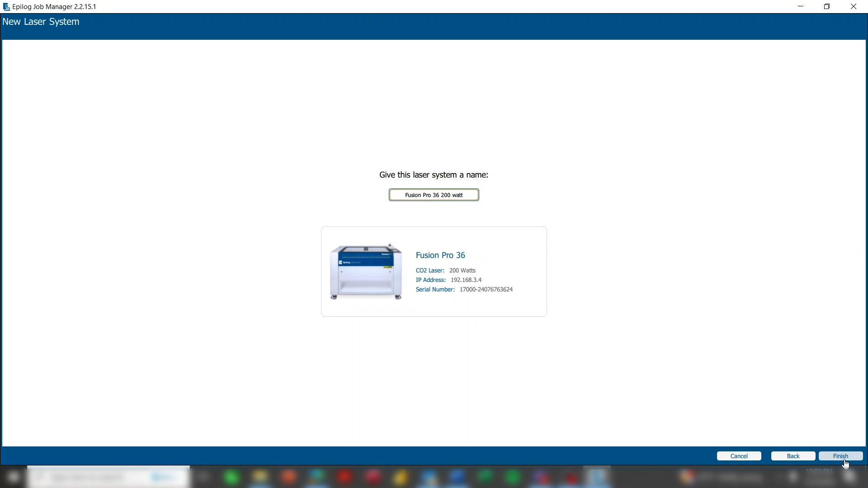Cancel the new laser system setup
This screenshot has width=868, height=488.
739,456
